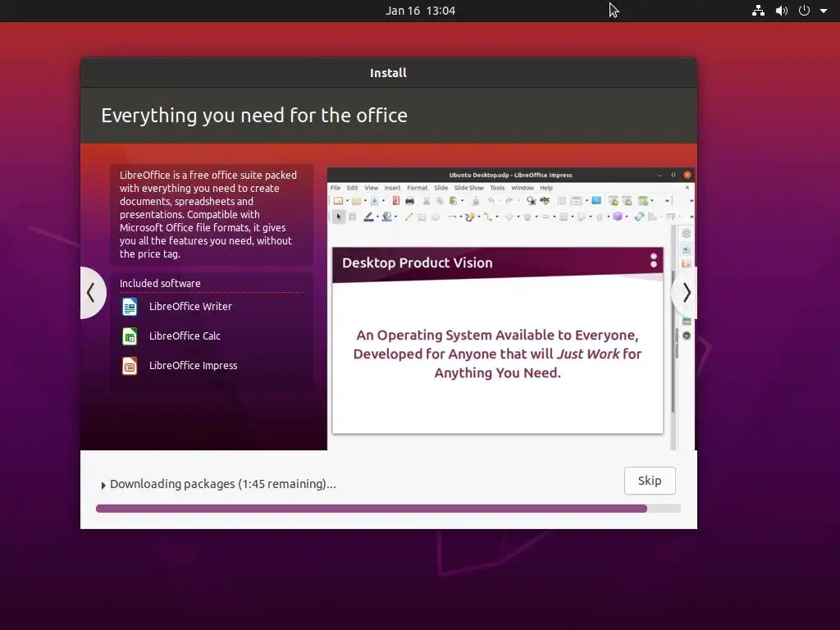The width and height of the screenshot is (840, 630).
Task: Click the LibreOffice Calc icon
Action: point(130,336)
